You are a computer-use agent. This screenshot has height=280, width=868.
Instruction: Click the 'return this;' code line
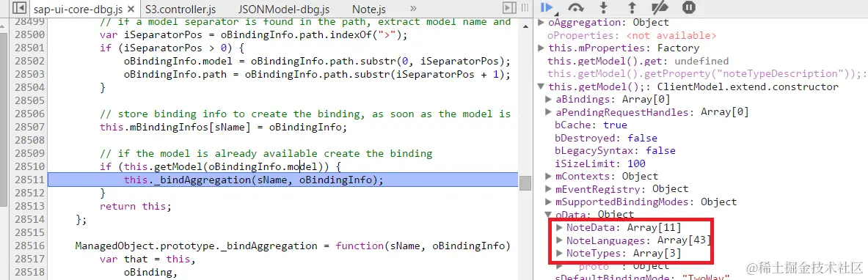point(136,207)
